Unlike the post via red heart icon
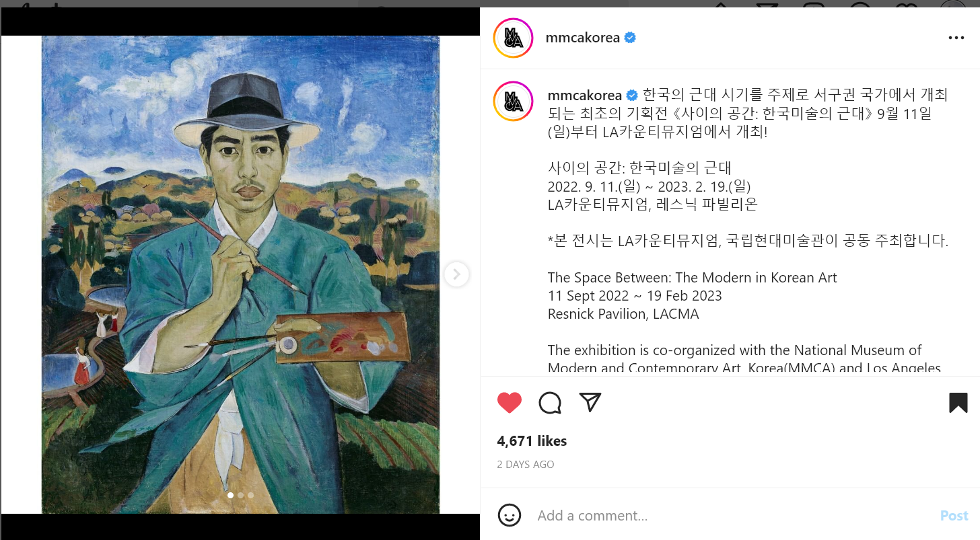The width and height of the screenshot is (980, 540). pos(510,402)
